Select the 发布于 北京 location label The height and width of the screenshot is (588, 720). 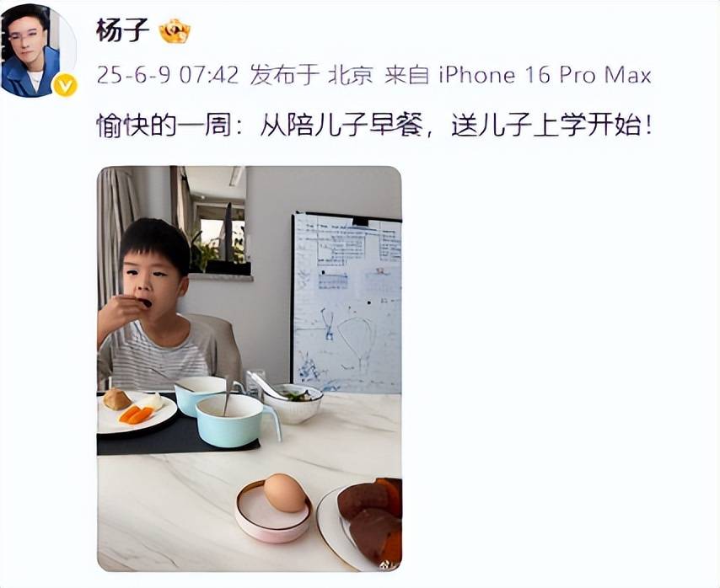coord(311,75)
